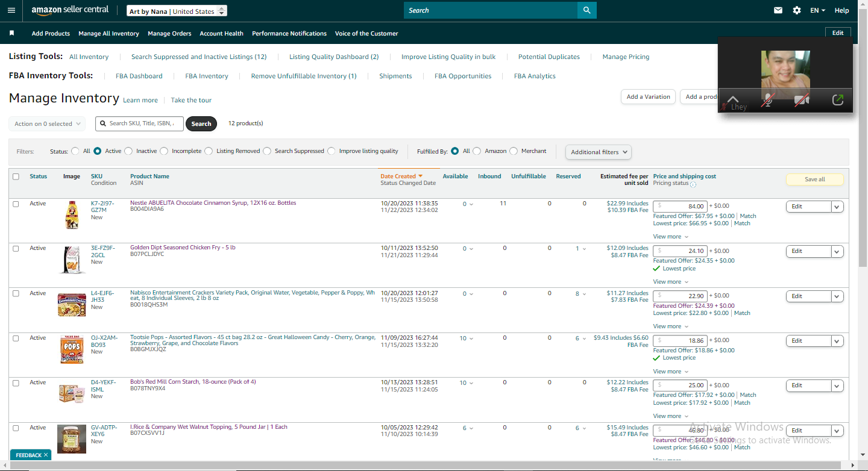This screenshot has width=868, height=471.
Task: Open Voice of the Customer
Action: click(x=366, y=33)
